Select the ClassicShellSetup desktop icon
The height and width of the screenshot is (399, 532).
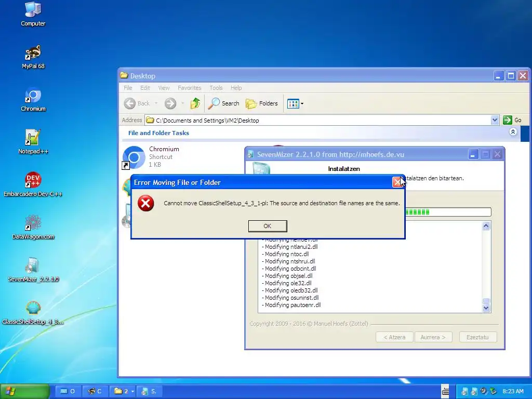coord(33,312)
